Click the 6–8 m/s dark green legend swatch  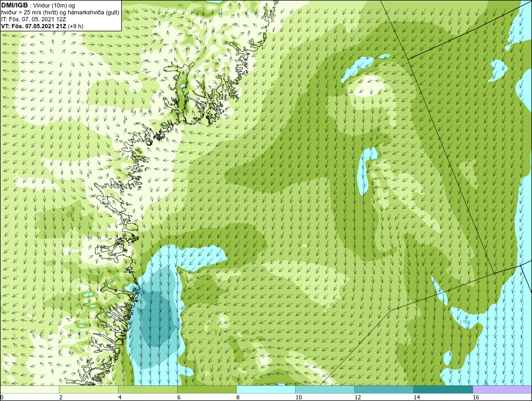206,389
